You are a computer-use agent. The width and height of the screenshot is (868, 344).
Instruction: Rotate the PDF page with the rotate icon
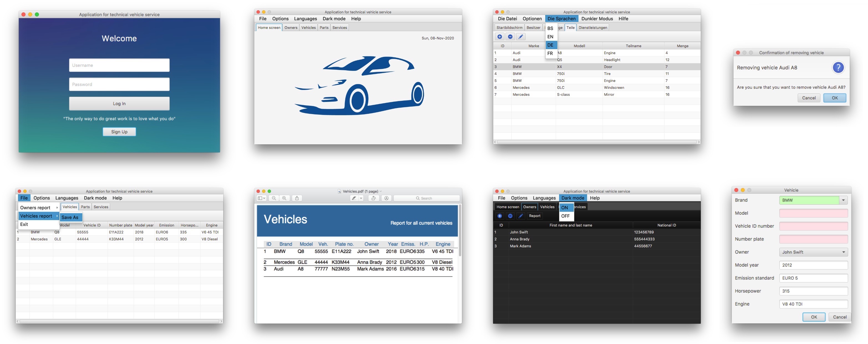(373, 198)
